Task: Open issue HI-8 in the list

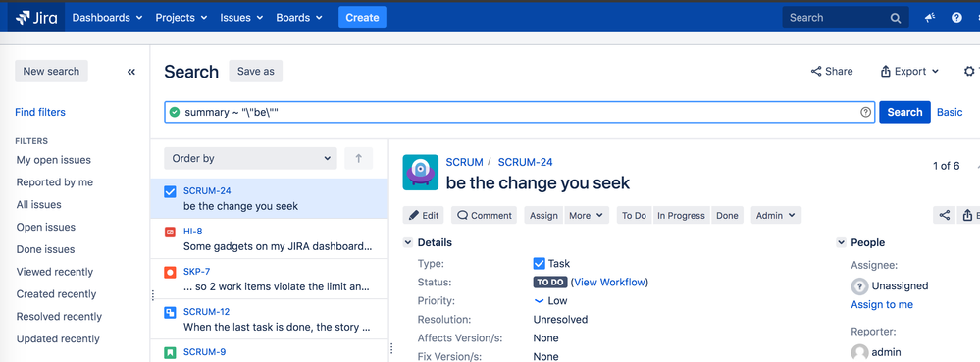Action: pyautogui.click(x=270, y=238)
